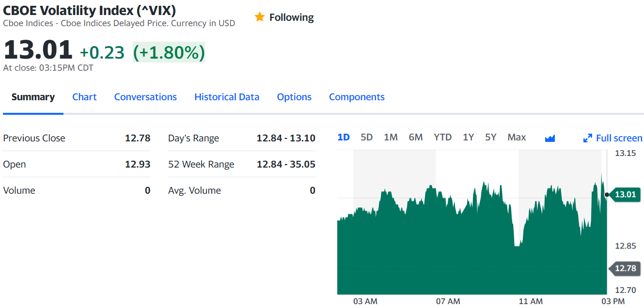Open the Conversations tab

(145, 97)
